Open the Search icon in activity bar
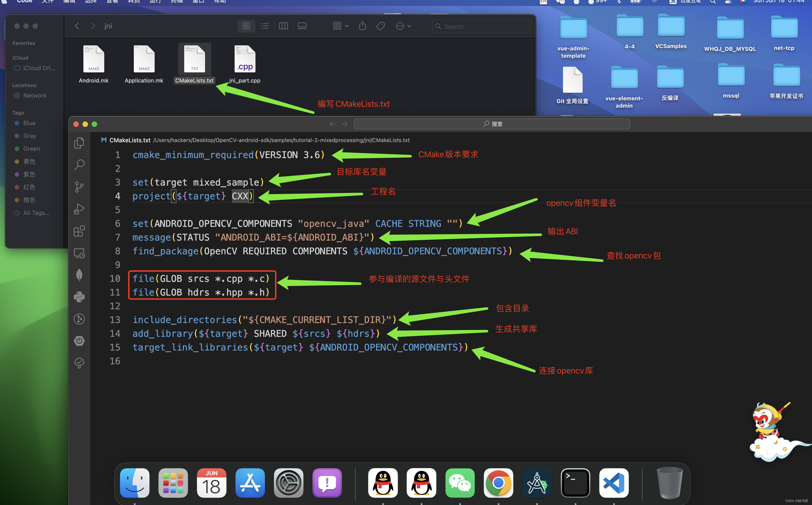Image resolution: width=812 pixels, height=505 pixels. (x=79, y=165)
